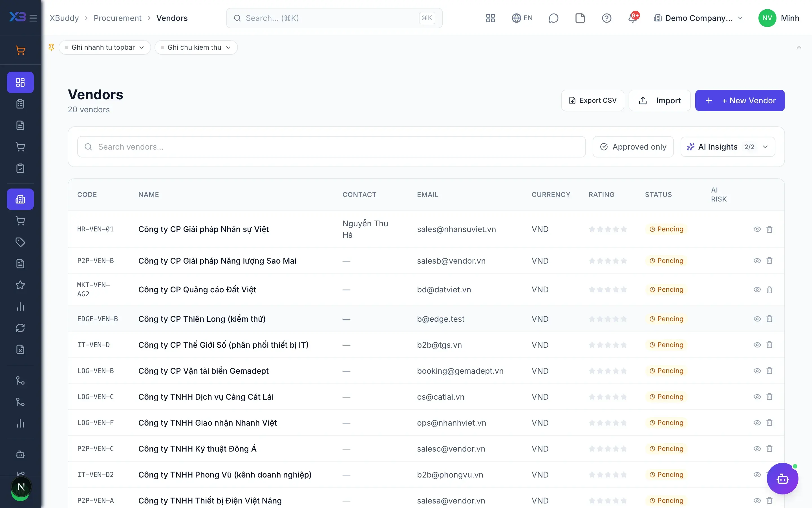Open the Demo Company selector dropdown
This screenshot has width=812, height=508.
[x=699, y=18]
